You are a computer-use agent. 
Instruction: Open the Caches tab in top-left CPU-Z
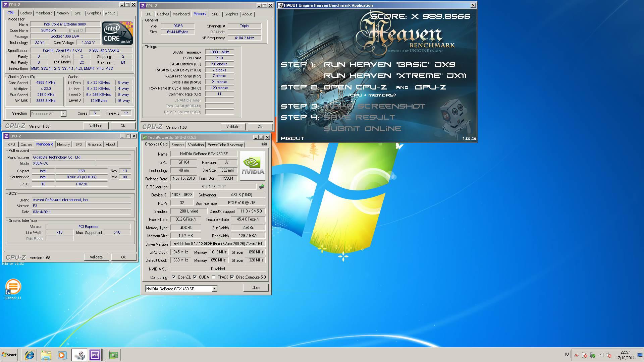[25, 13]
